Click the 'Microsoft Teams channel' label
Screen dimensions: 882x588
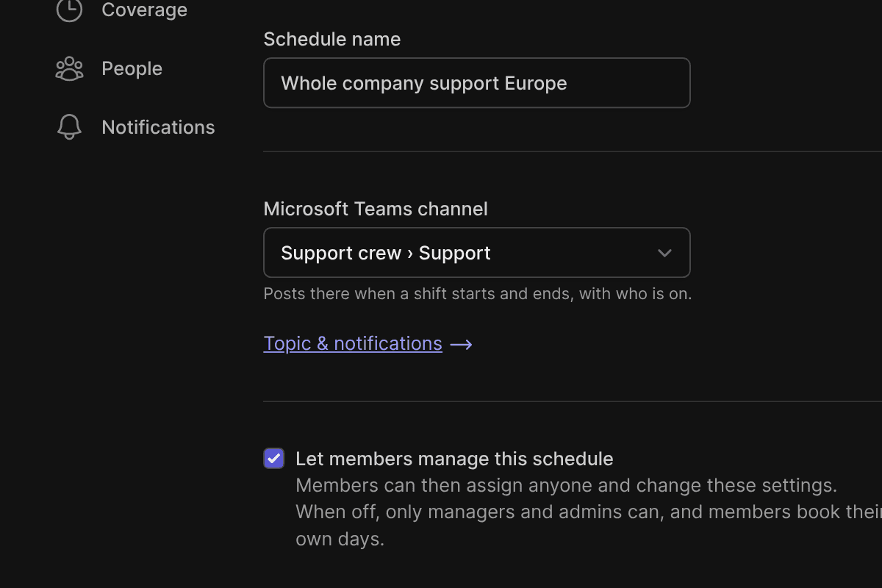coord(376,209)
